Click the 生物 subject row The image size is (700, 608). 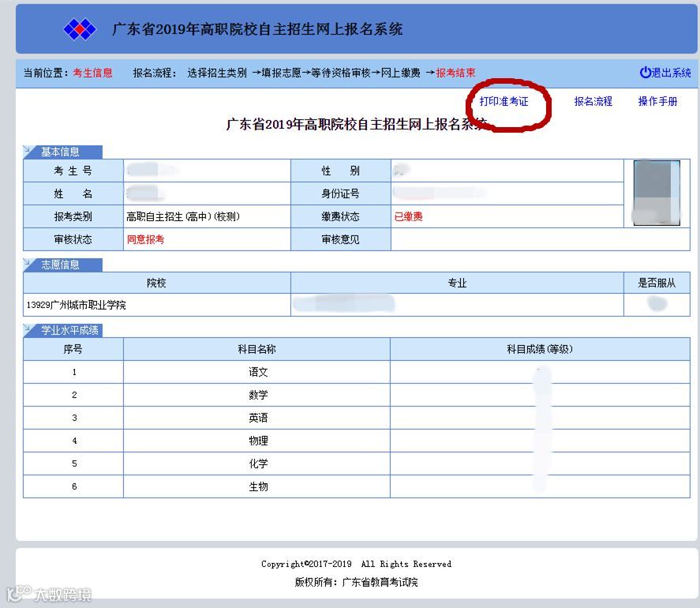pyautogui.click(x=356, y=486)
